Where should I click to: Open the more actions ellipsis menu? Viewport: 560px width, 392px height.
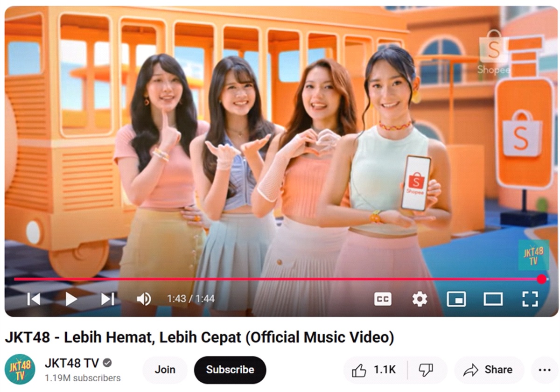(545, 370)
